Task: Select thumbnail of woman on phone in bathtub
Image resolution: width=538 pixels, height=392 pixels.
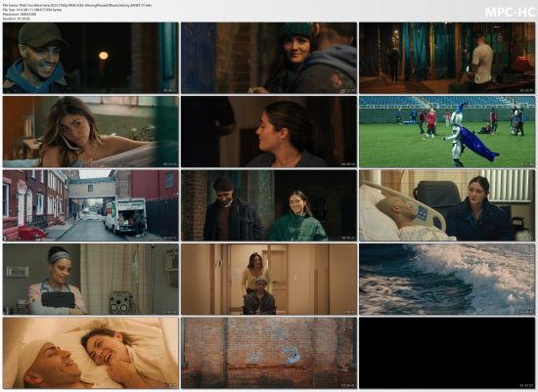Action: click(x=91, y=132)
